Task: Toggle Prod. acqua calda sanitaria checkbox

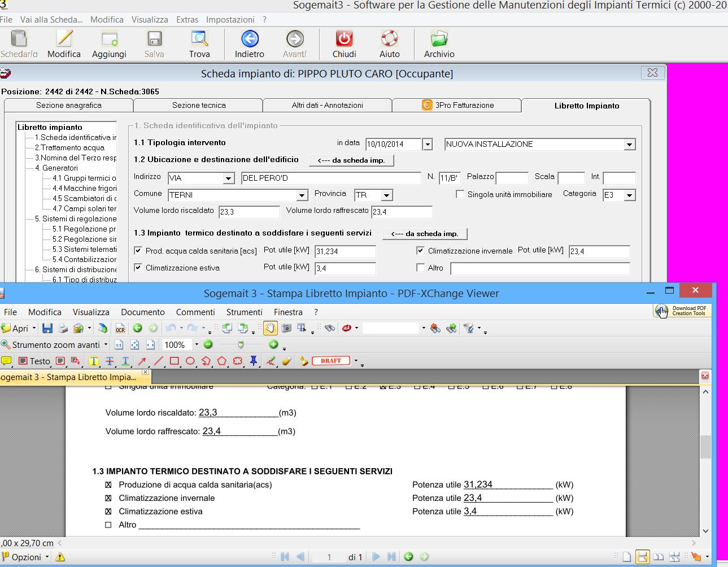Action: coord(138,251)
